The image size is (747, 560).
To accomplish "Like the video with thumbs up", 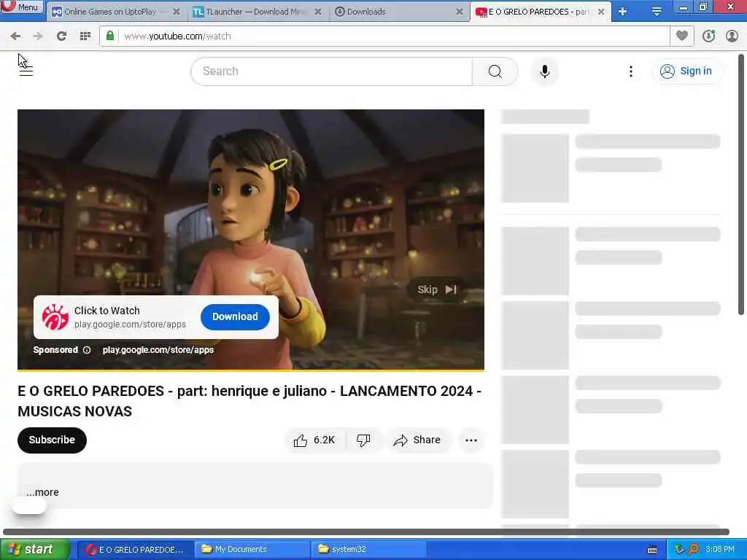I will [x=314, y=440].
